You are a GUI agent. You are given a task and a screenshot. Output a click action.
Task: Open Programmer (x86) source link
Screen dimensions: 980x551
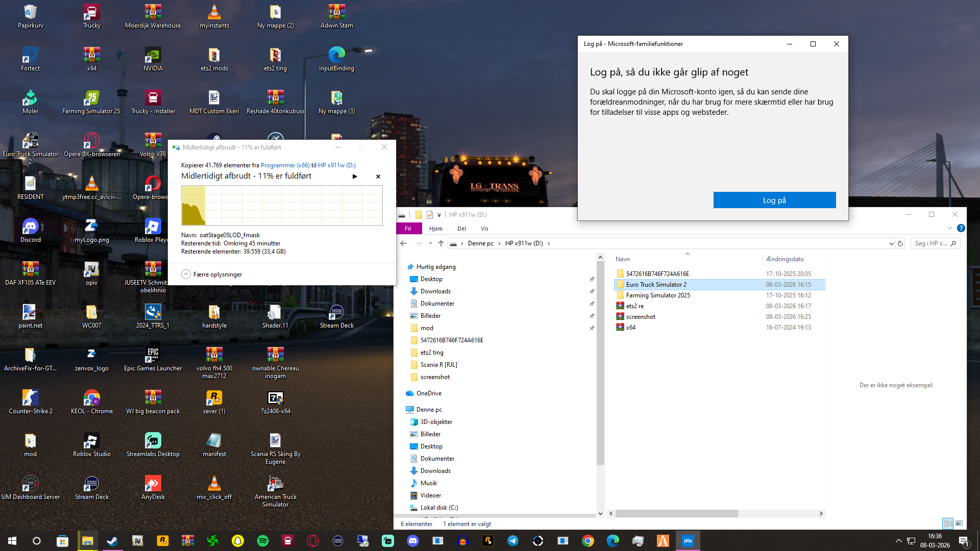[285, 165]
